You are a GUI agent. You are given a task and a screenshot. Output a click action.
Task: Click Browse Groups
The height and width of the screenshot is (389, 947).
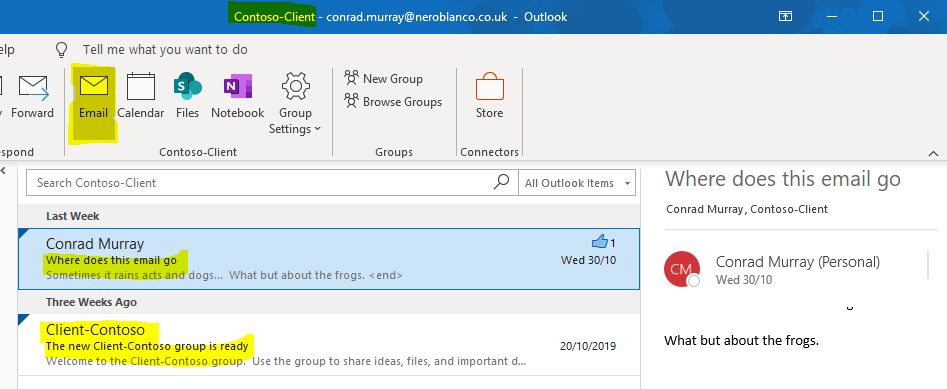click(x=393, y=101)
